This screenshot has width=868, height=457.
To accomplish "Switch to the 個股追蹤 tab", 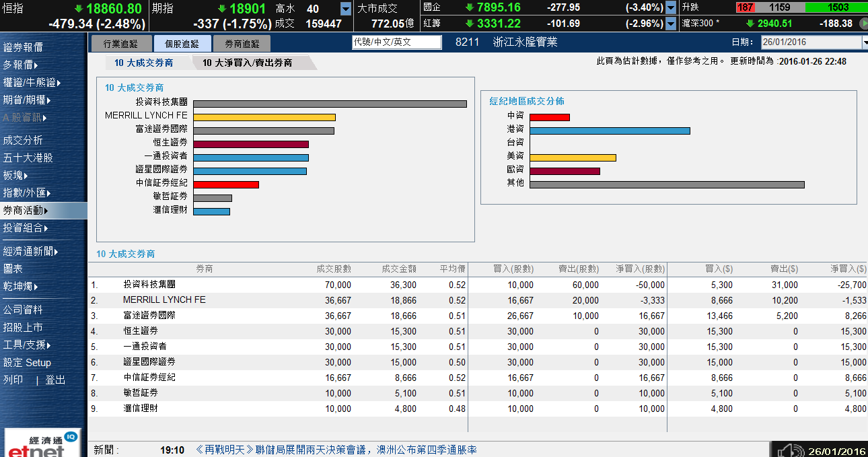I will point(182,44).
